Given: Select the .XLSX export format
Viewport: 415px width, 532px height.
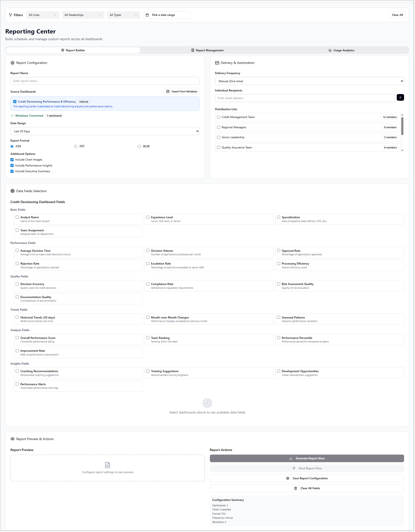Looking at the screenshot, I should click(x=139, y=147).
